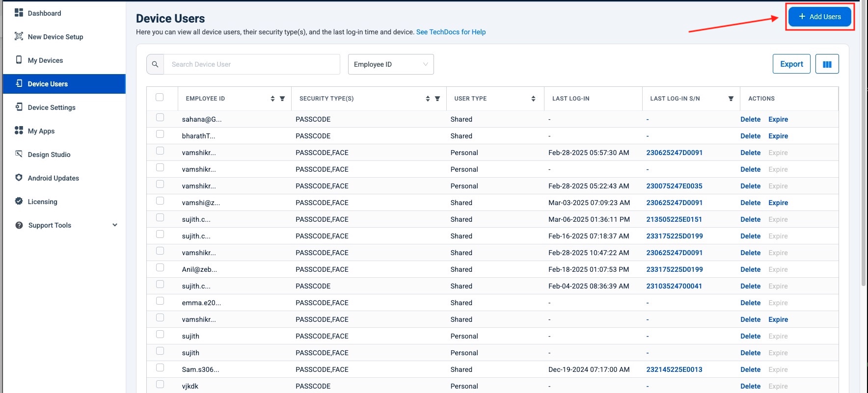
Task: Open the column chooser icon button
Action: click(x=827, y=64)
